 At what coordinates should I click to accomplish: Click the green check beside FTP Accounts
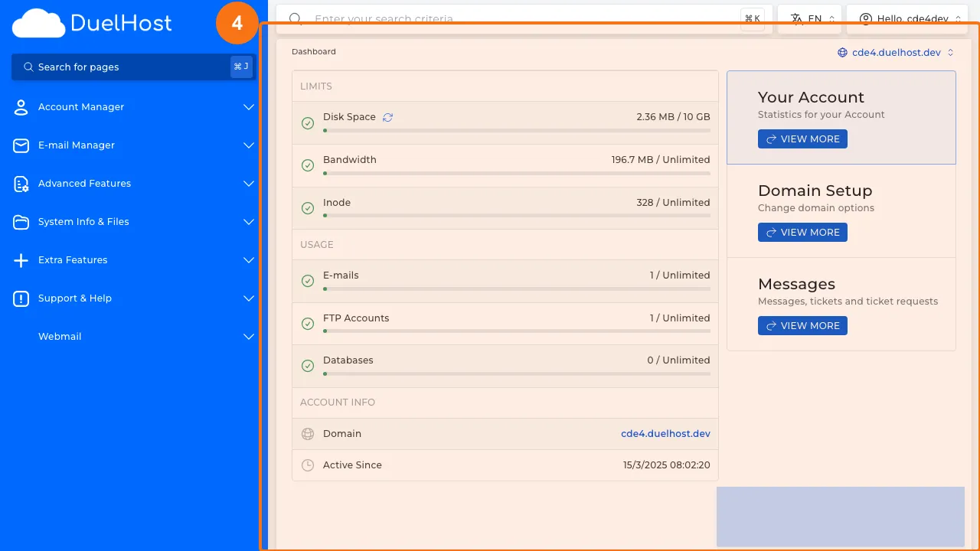[x=308, y=324]
